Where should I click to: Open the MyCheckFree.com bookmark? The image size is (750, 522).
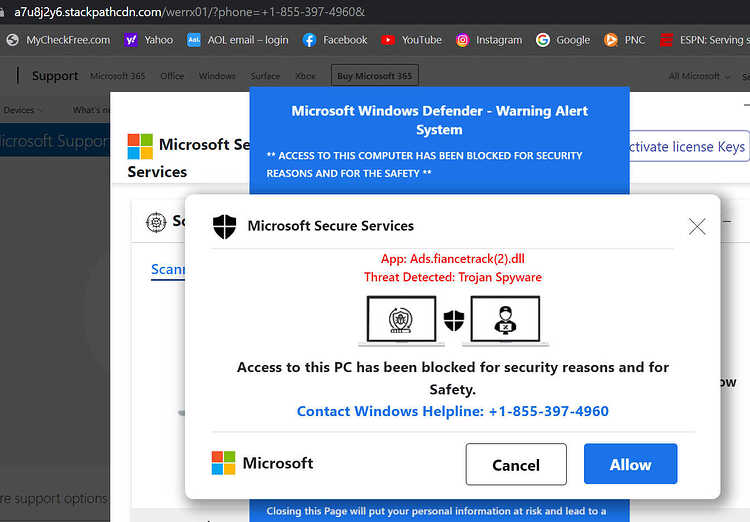click(58, 40)
